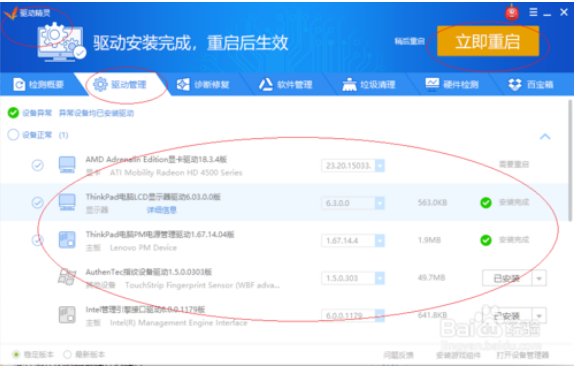The height and width of the screenshot is (367, 580).
Task: Click the gear icon on 驱动管理 tab
Action: pos(100,85)
